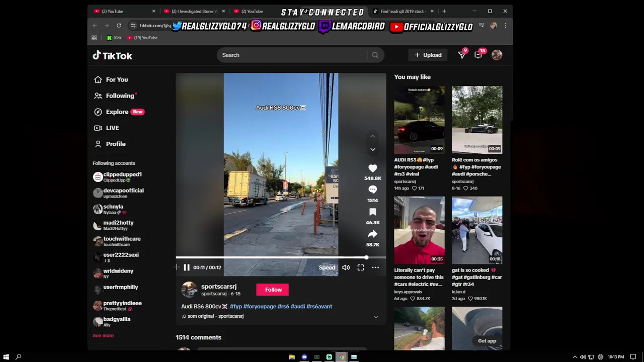Viewport: 644px width, 362px height.
Task: Like the video with the heart
Action: coord(372,168)
